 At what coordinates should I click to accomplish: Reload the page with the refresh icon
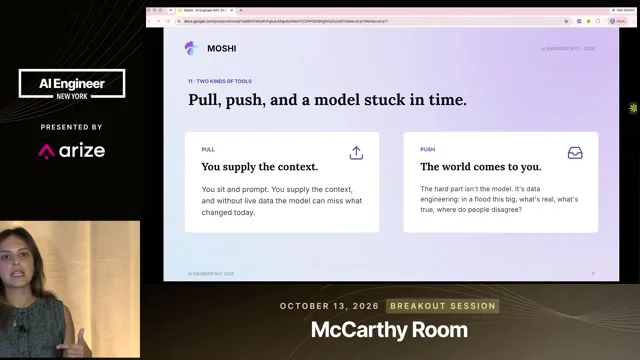[x=168, y=21]
